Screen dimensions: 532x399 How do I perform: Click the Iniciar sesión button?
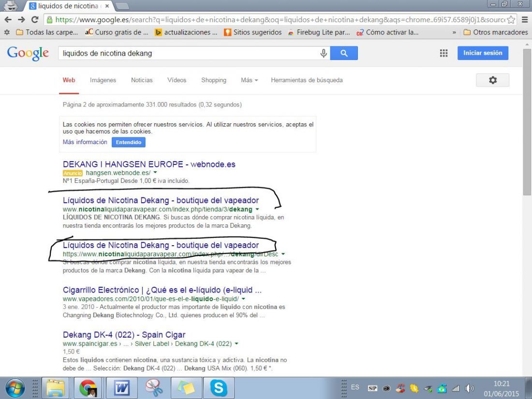(483, 53)
